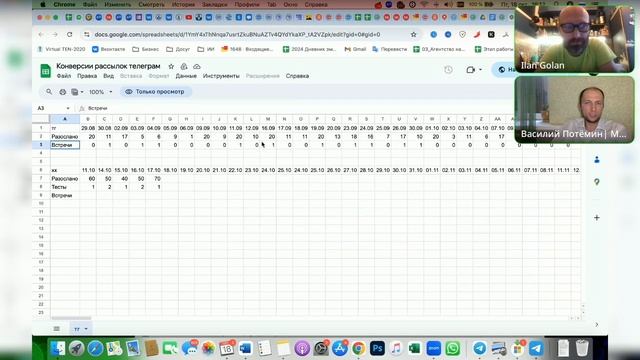Open the Apple menu

click(x=42, y=4)
